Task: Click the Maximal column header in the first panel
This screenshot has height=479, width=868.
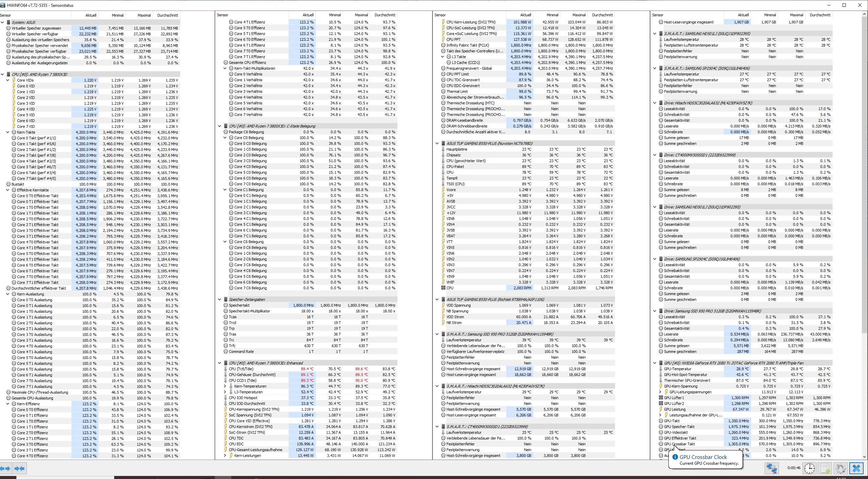Action: [144, 15]
